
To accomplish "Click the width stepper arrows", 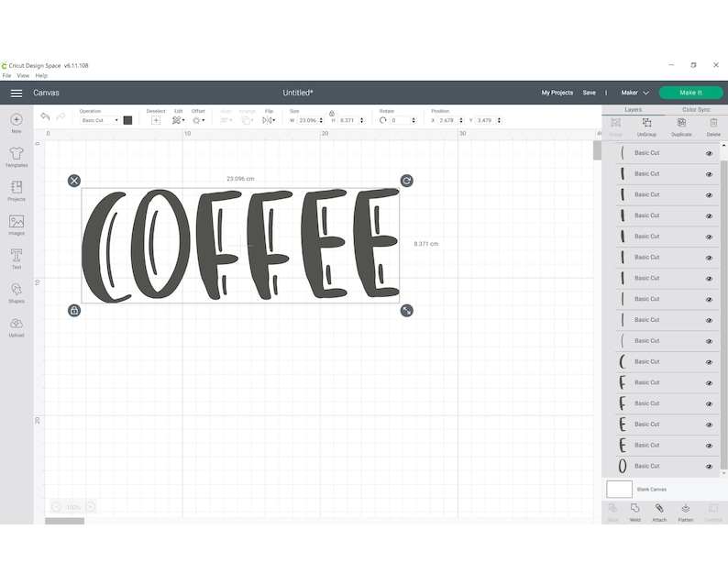I will click(321, 120).
